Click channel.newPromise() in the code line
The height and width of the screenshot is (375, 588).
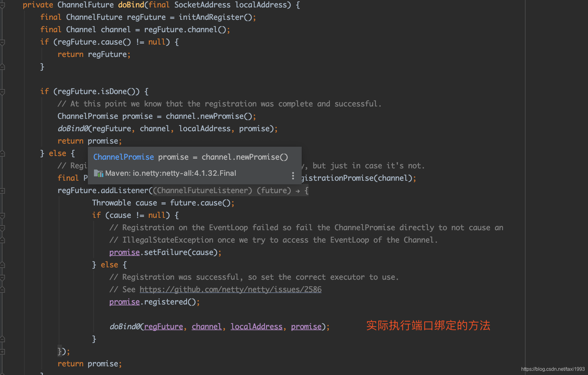pos(209,116)
